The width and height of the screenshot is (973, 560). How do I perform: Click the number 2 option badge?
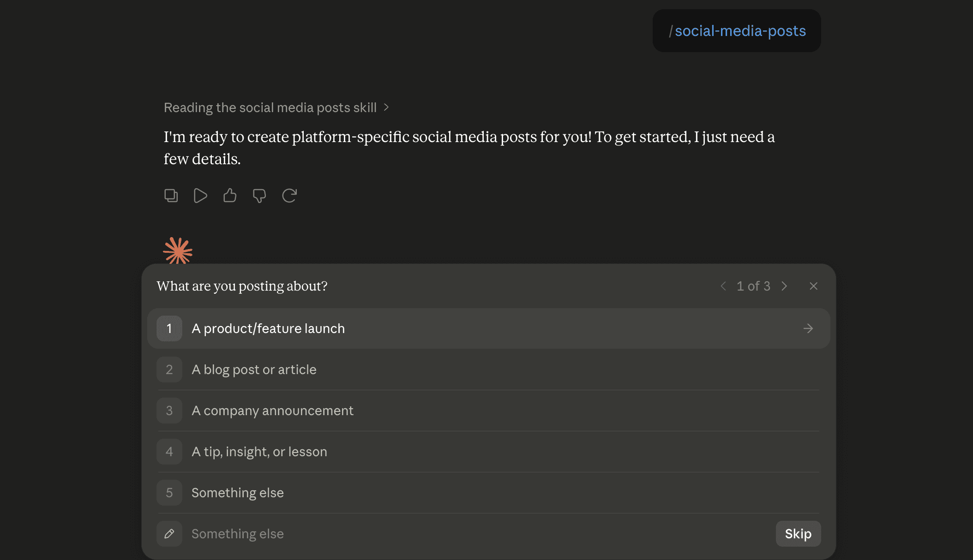[169, 369]
